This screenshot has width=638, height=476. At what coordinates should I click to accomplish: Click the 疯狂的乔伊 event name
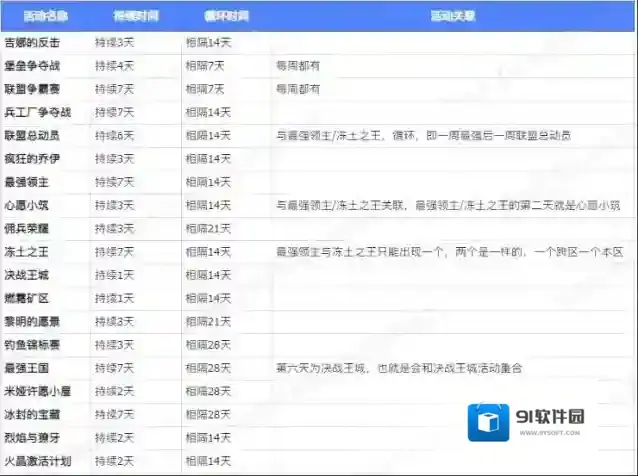tap(32, 159)
